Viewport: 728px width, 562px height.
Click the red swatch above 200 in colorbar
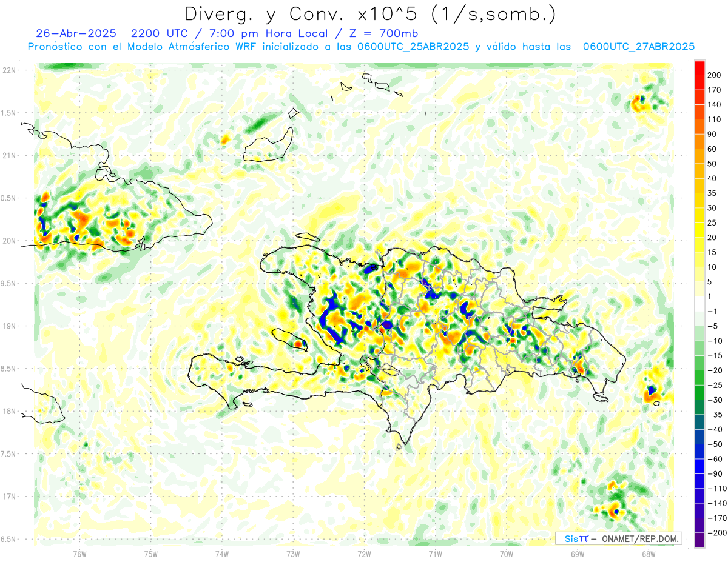click(x=699, y=68)
